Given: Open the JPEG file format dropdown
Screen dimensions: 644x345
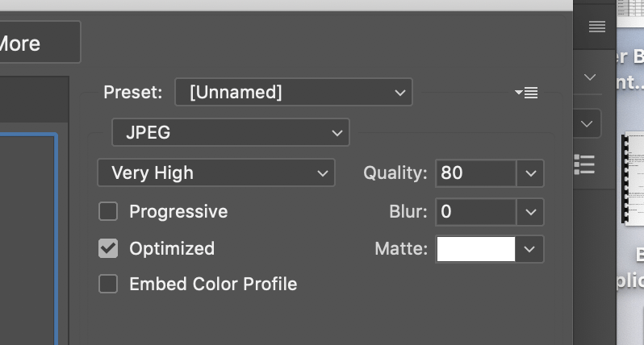Looking at the screenshot, I should click(x=230, y=133).
